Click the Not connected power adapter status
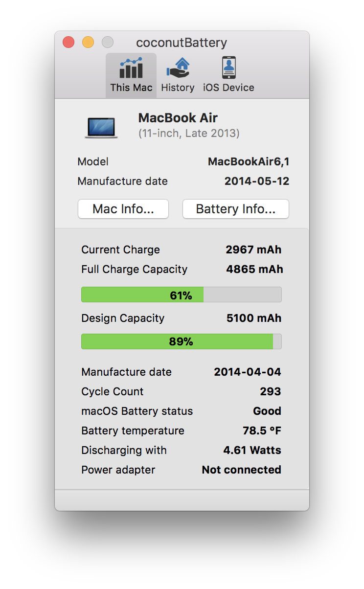 tap(242, 470)
